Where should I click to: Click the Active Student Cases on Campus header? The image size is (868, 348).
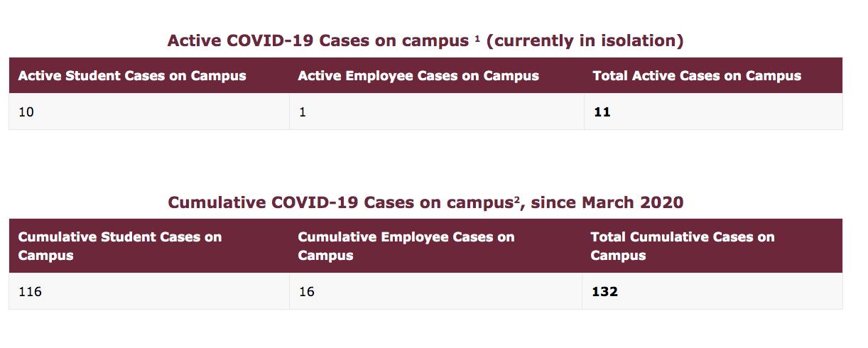[x=132, y=76]
